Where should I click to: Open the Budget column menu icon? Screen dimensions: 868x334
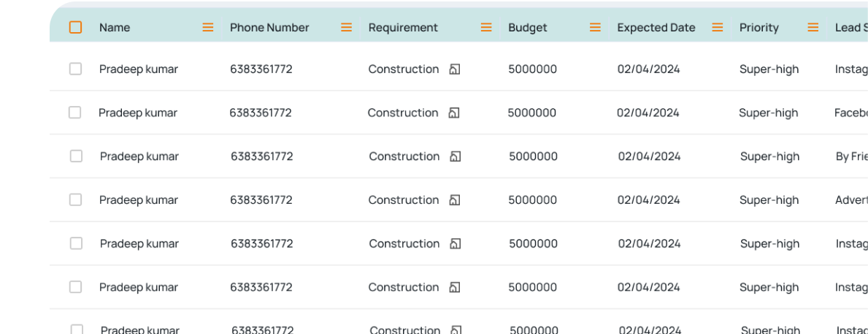(x=595, y=27)
